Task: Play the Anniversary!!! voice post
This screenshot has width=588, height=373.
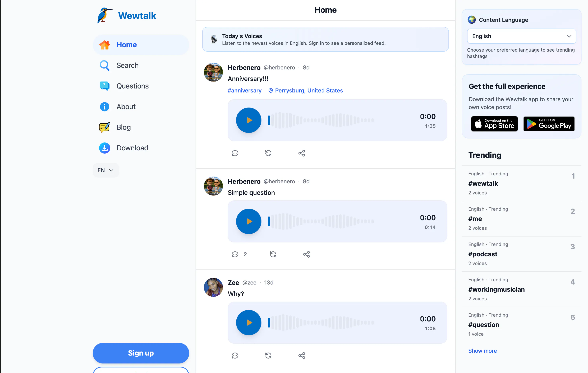Action: (x=249, y=120)
